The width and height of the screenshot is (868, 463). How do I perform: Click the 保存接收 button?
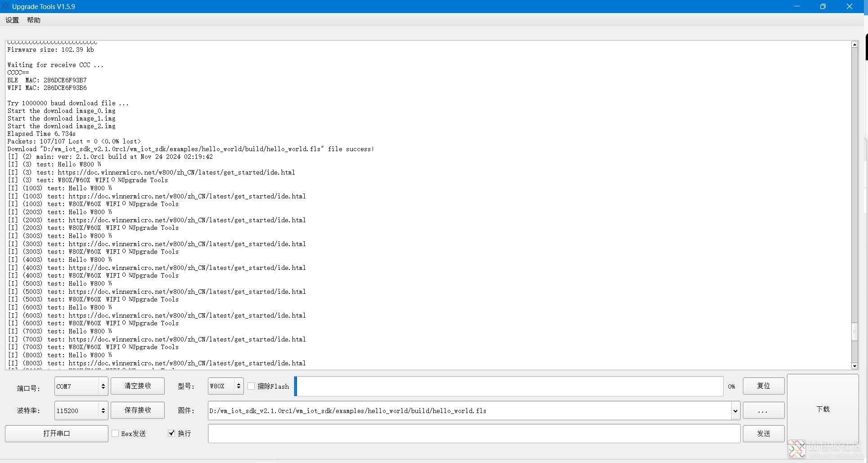138,410
